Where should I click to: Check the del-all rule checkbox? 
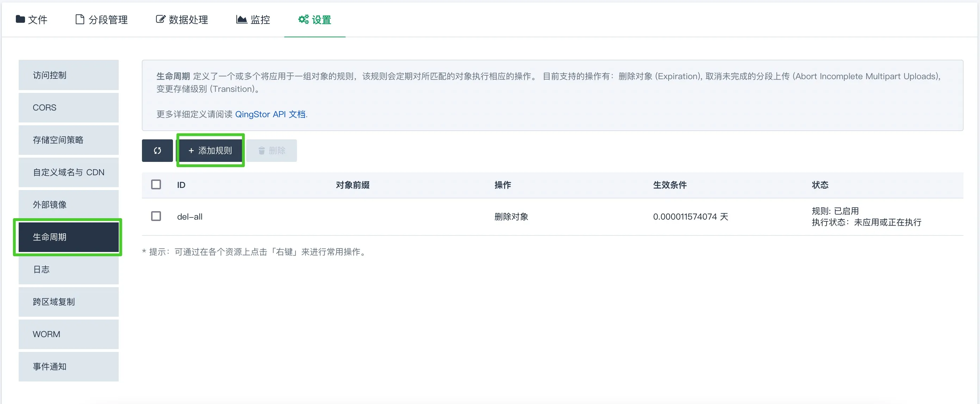156,216
